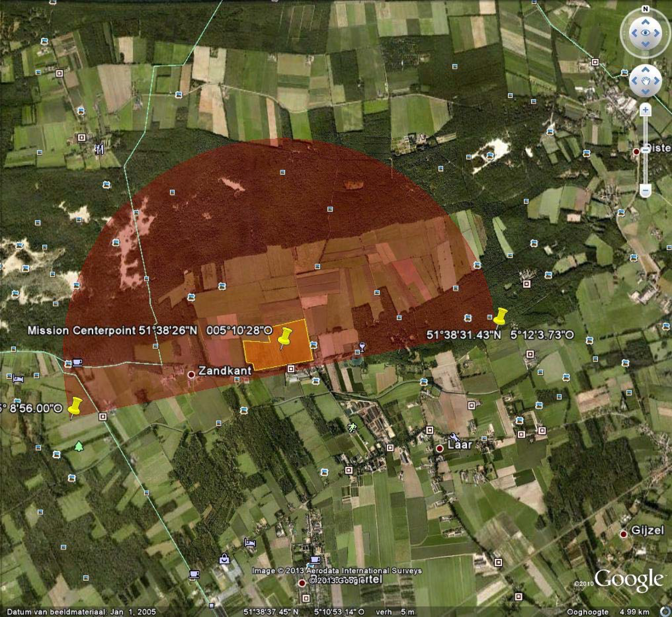Screen dimensions: 672x617
Task: Click the hand icon on Move joystick
Action: click(645, 81)
